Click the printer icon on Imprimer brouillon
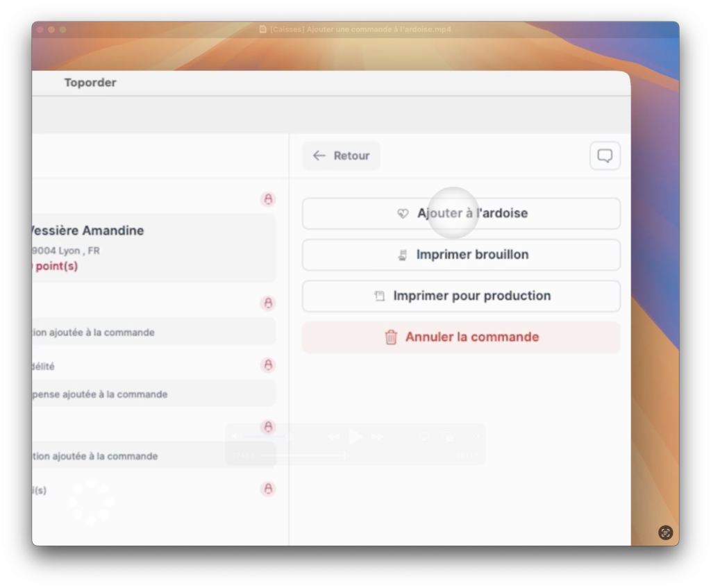Viewport: 711px width, 588px height. (402, 255)
